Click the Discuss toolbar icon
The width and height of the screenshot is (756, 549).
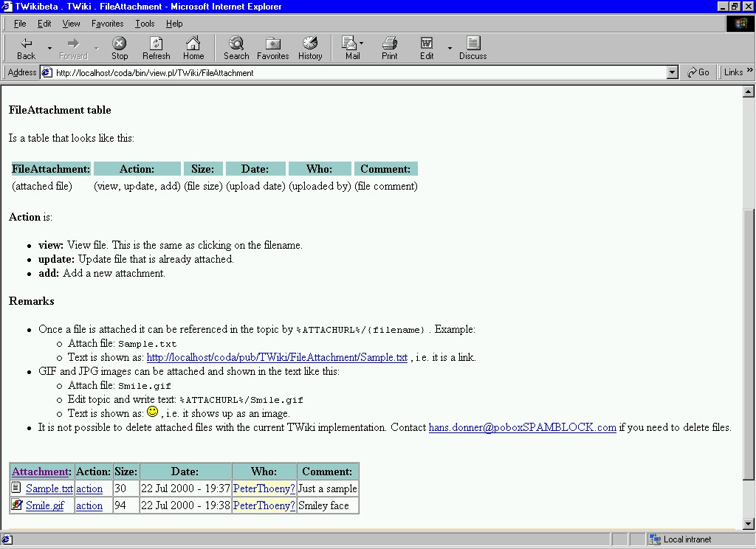(x=472, y=48)
